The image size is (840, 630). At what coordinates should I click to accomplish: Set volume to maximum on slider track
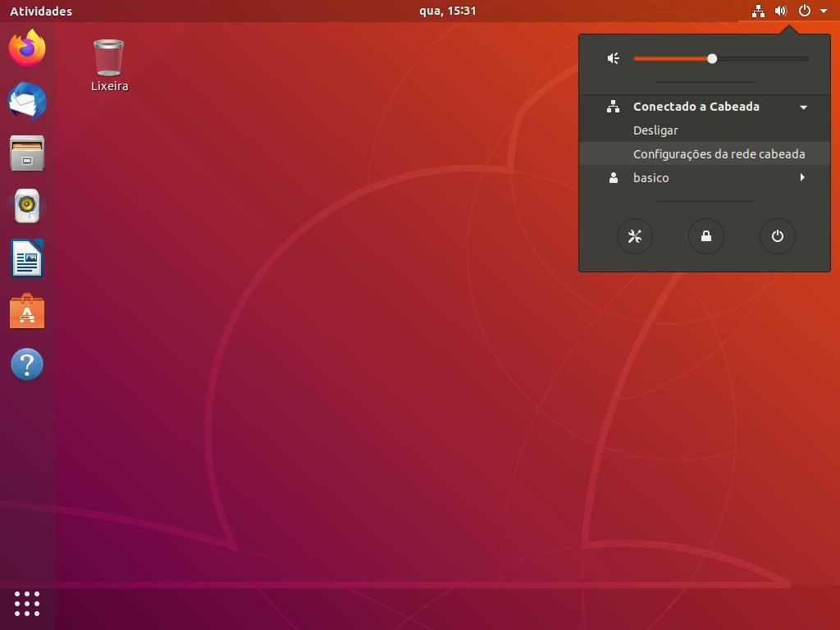806,58
